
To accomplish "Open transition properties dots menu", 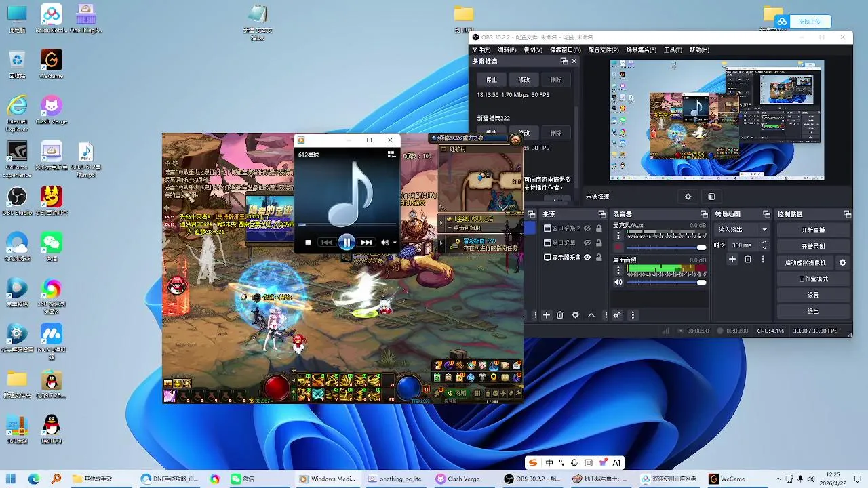I will pos(763,259).
